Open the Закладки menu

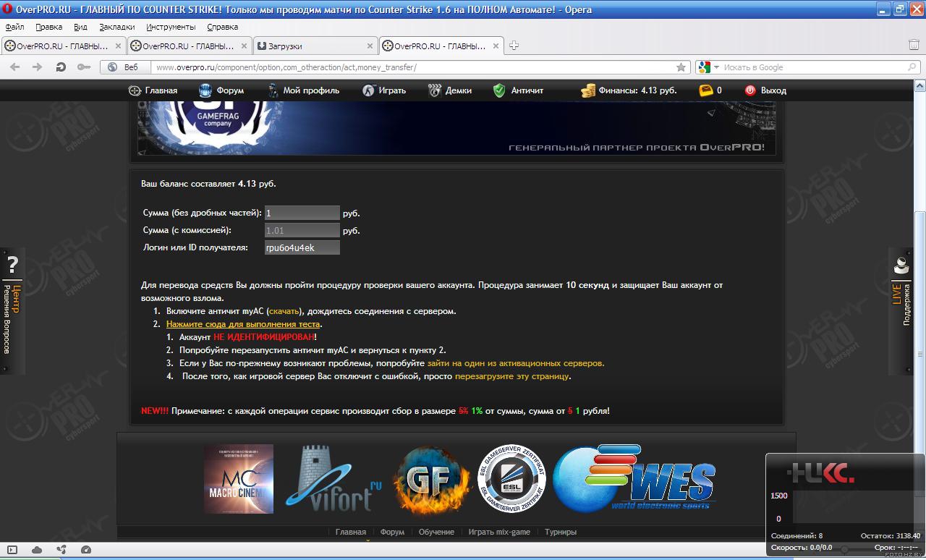coord(116,27)
